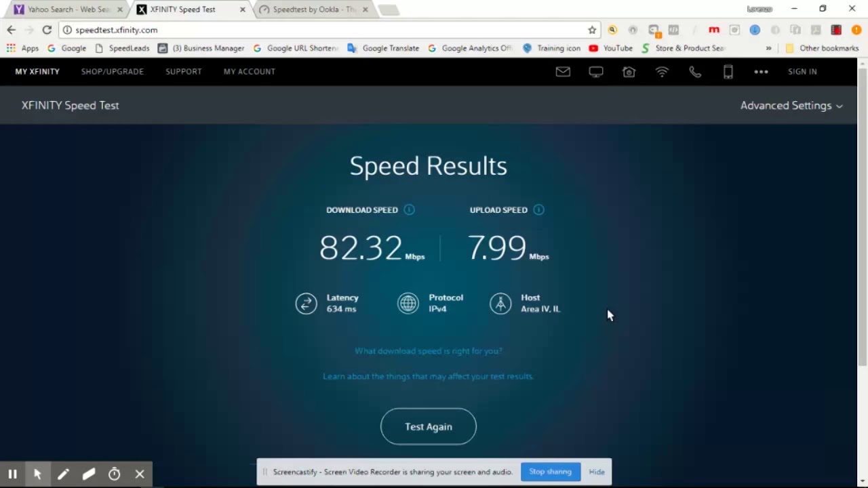This screenshot has height=488, width=868.
Task: Open SHOP/UPGRADE menu item
Action: [113, 71]
